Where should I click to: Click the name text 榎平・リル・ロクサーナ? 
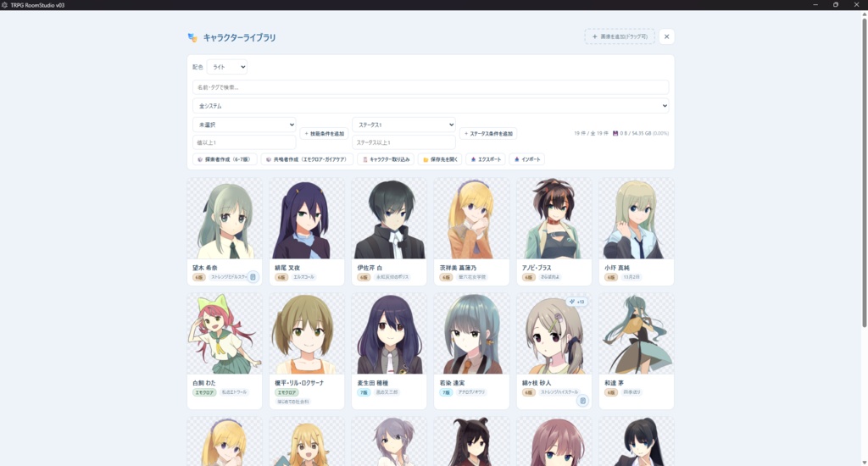(299, 383)
